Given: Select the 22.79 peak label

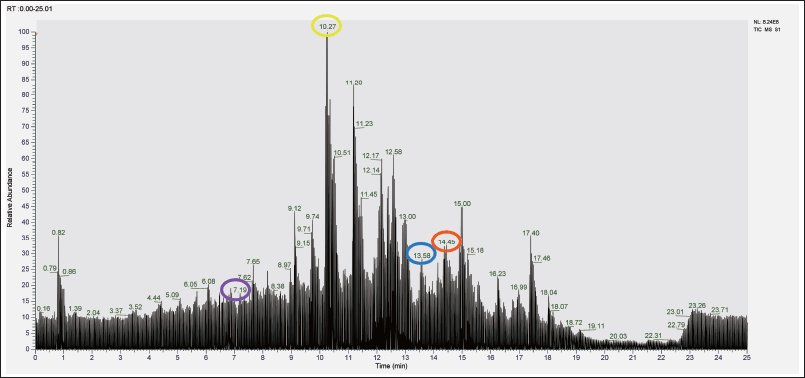Looking at the screenshot, I should [x=677, y=325].
